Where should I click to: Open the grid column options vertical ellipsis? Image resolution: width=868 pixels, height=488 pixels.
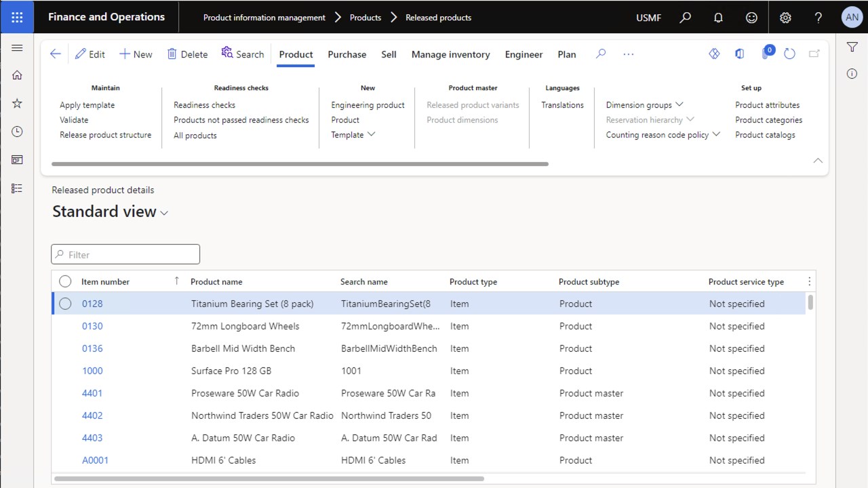coord(809,281)
